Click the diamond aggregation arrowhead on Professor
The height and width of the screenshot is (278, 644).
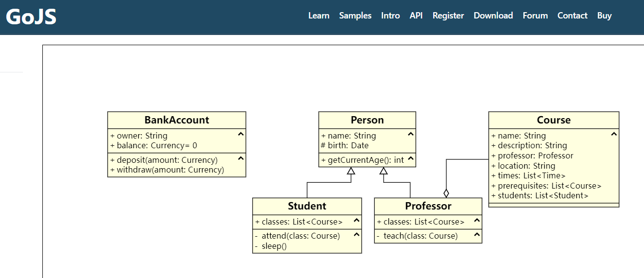[x=446, y=193]
